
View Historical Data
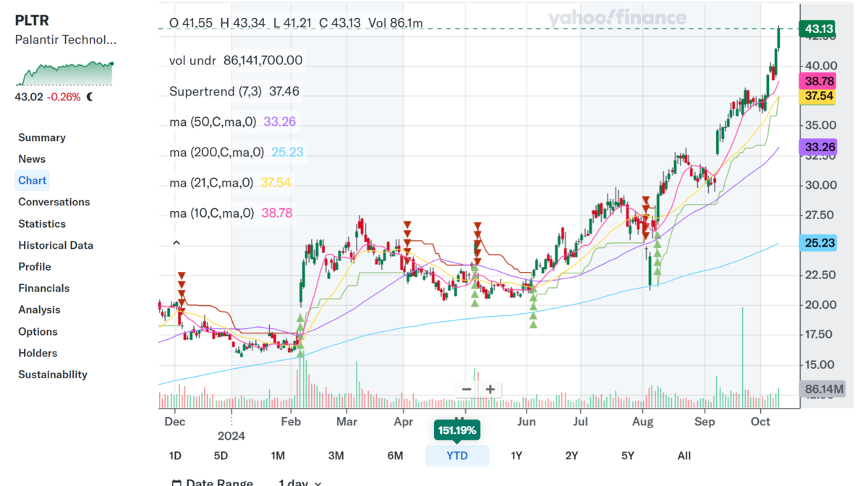56,245
